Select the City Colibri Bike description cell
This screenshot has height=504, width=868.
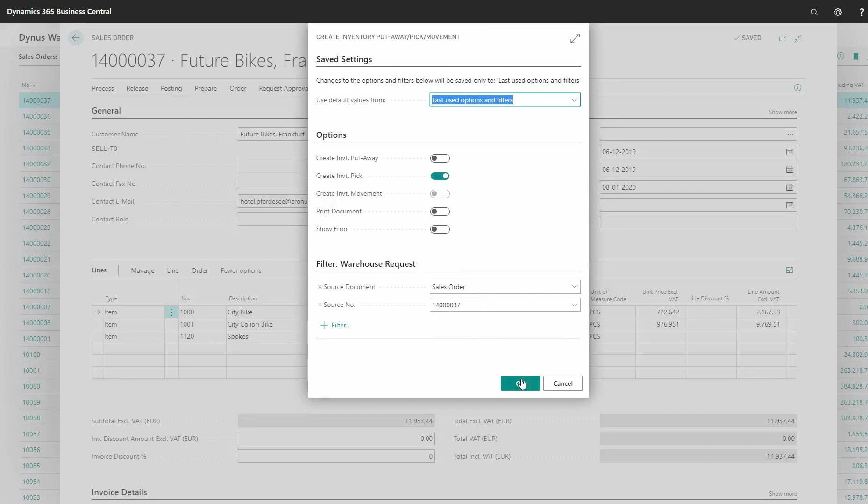[267, 324]
